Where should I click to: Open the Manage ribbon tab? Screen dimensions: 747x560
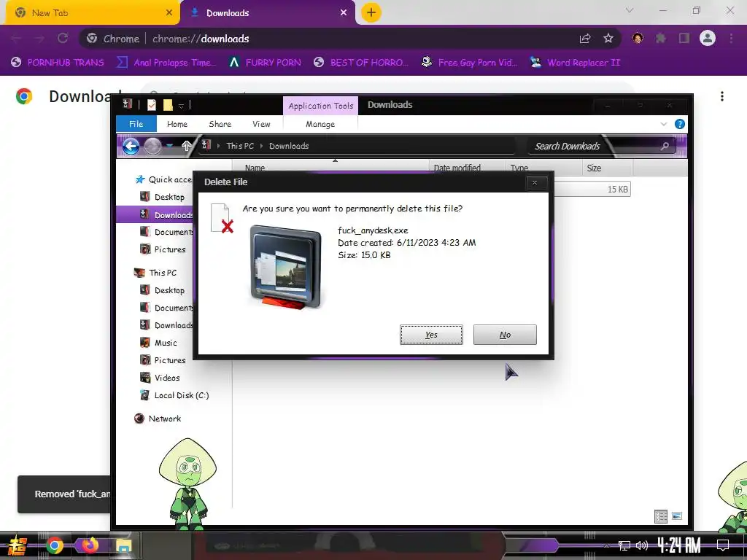pyautogui.click(x=320, y=124)
